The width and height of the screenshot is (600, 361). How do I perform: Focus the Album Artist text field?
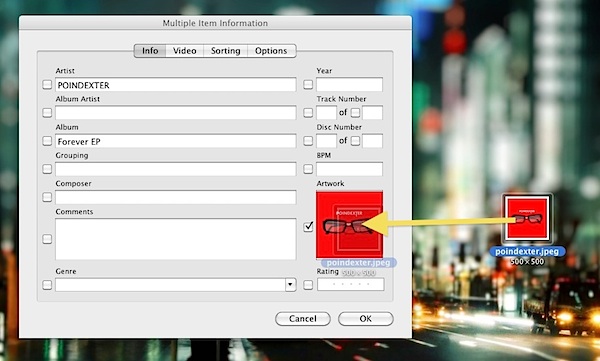(x=176, y=113)
